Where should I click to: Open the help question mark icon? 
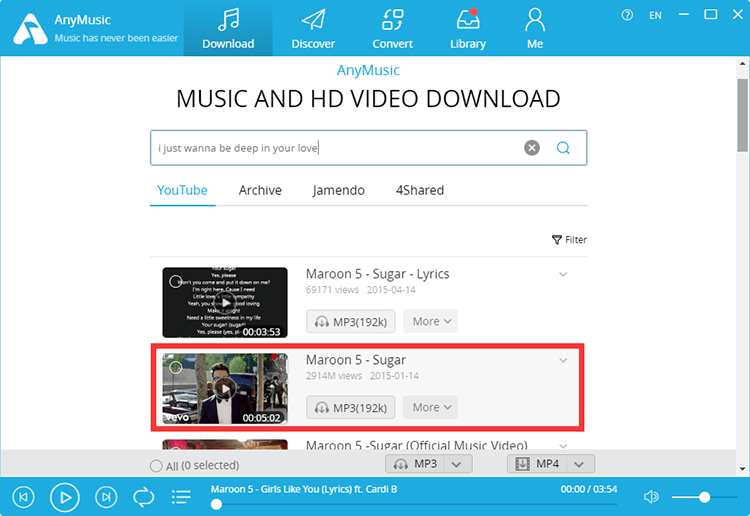[627, 15]
